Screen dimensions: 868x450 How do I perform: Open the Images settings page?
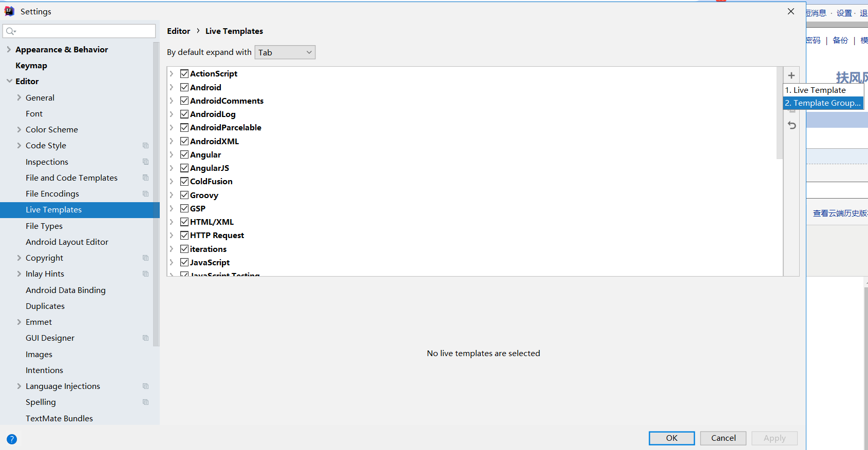[x=39, y=355]
